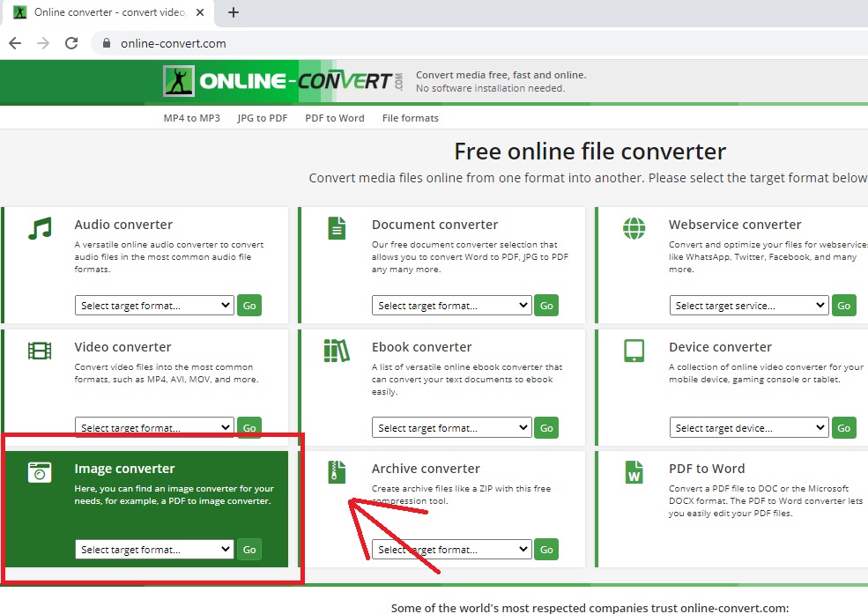Select MP4 to MP3 in navigation bar
The width and height of the screenshot is (868, 614).
point(191,118)
